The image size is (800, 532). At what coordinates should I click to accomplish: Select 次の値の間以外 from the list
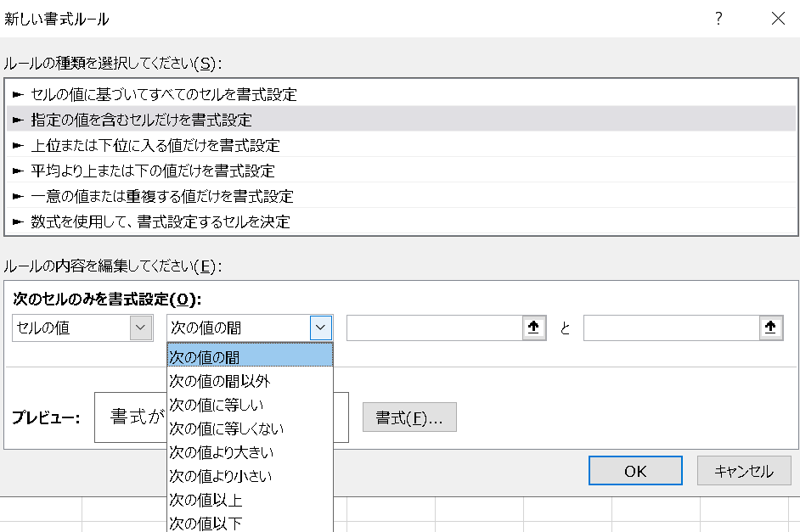pos(250,381)
